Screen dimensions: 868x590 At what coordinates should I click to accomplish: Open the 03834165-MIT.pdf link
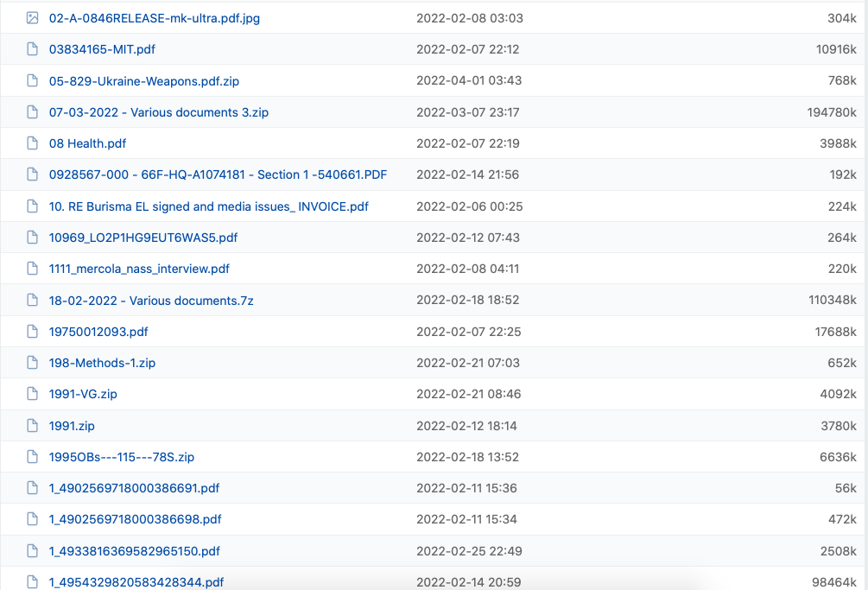pos(102,49)
